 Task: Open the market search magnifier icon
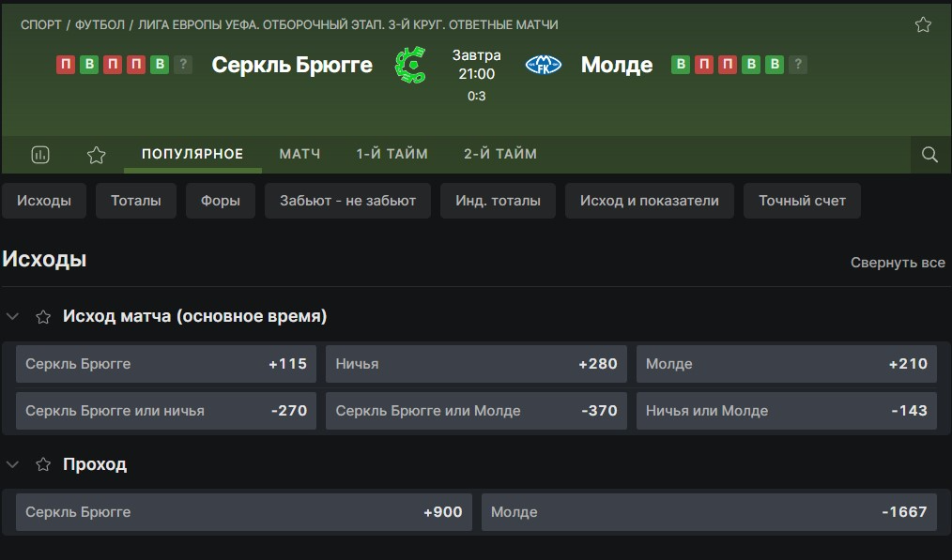click(x=929, y=155)
